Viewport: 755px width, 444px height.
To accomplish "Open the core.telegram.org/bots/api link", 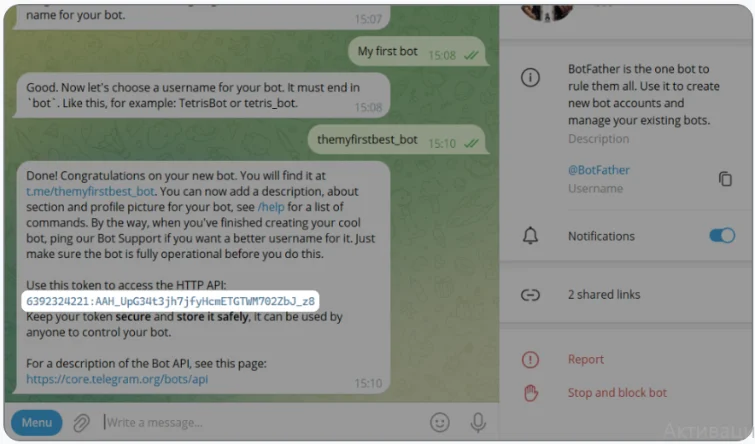I will (117, 379).
